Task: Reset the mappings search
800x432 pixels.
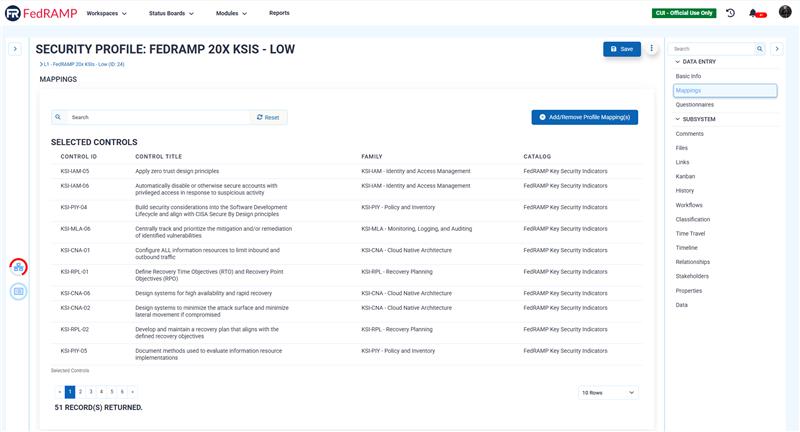Action: [x=268, y=117]
